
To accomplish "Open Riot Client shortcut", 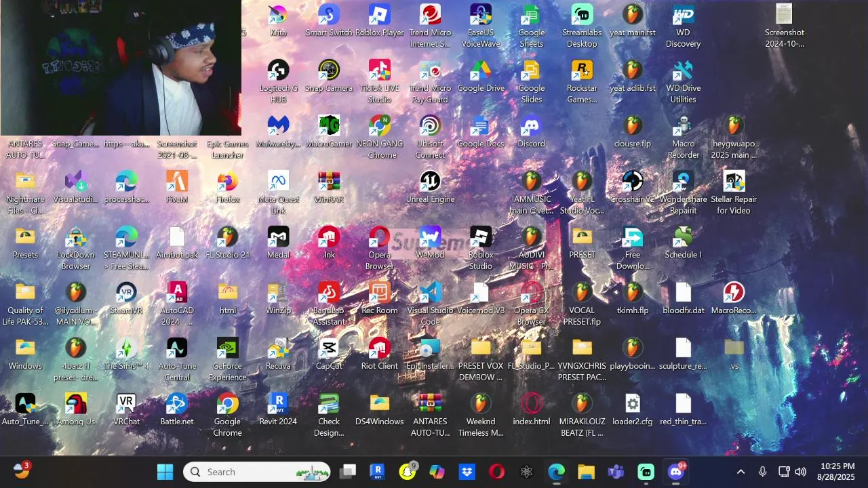I will tap(380, 354).
